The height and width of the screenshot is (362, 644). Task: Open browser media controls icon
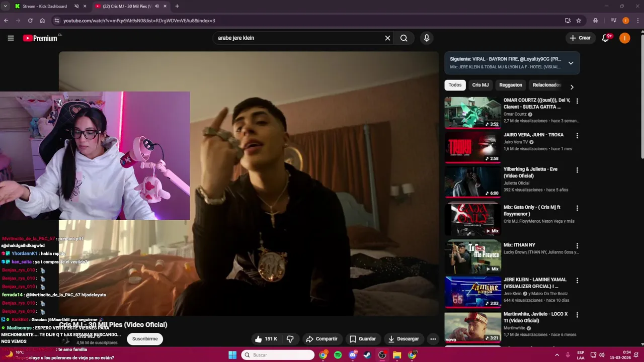click(x=613, y=21)
